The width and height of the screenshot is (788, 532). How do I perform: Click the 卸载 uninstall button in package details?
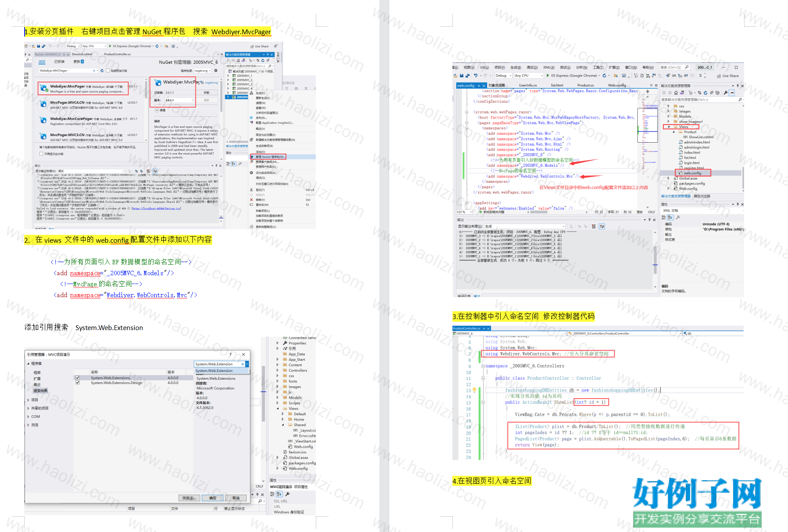click(x=207, y=93)
